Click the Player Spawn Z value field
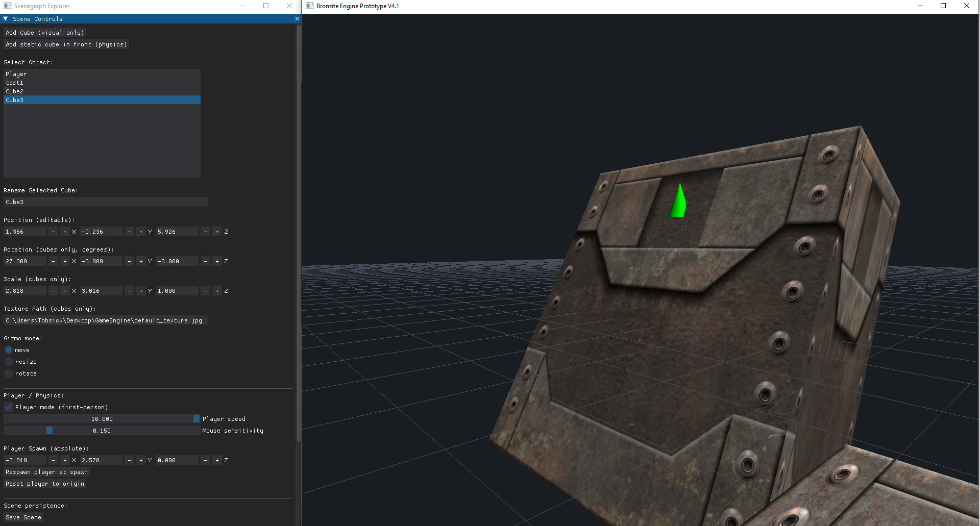Viewport: 980px width, 526px height. 177,460
